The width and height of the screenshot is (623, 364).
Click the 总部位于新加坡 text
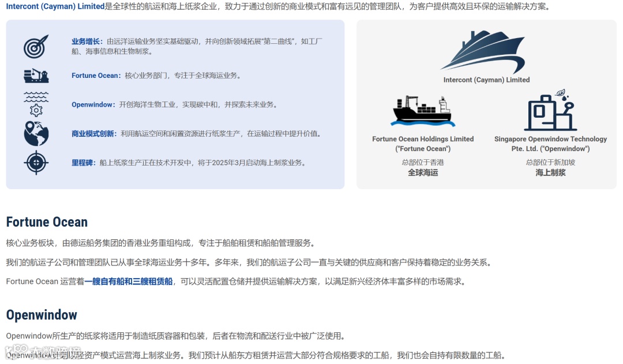point(550,162)
